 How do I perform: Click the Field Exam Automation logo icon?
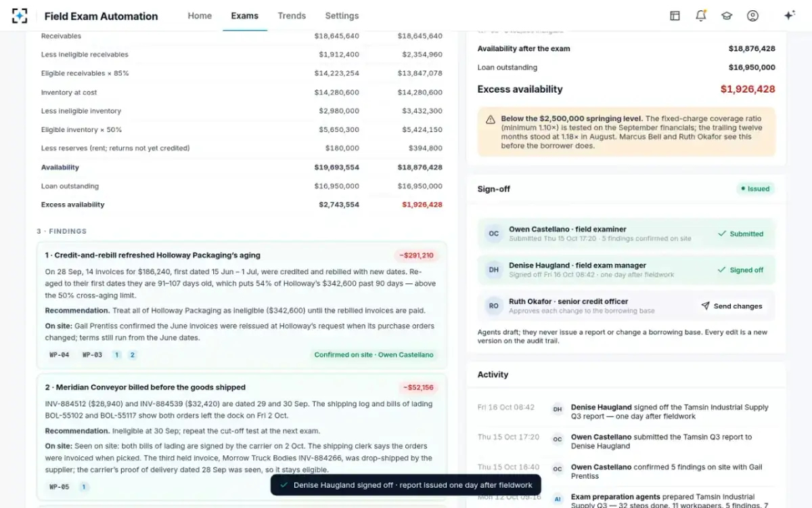coord(20,16)
